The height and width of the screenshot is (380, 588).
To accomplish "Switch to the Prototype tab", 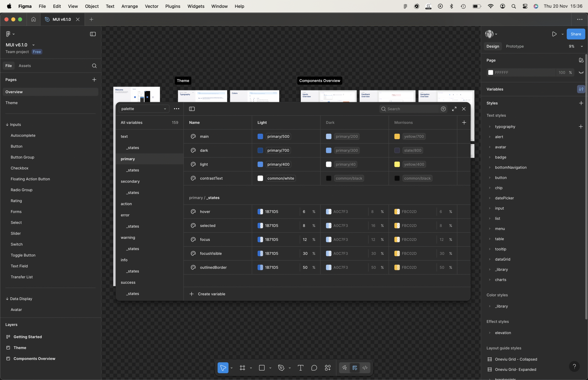I will click(515, 46).
